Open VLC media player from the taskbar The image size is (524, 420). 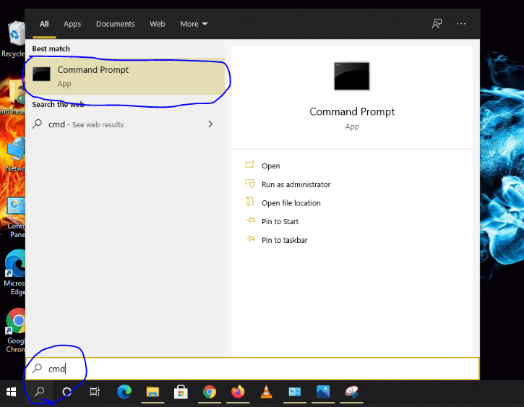tap(267, 392)
